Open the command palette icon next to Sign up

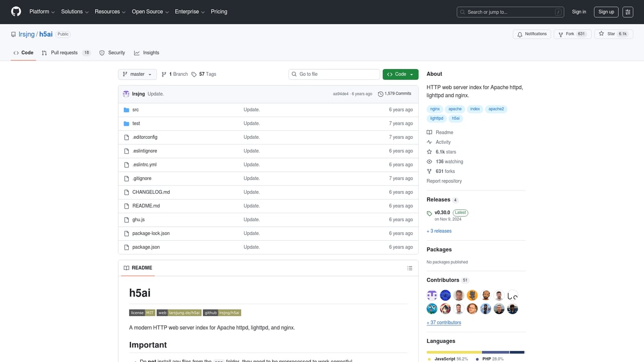click(x=627, y=12)
